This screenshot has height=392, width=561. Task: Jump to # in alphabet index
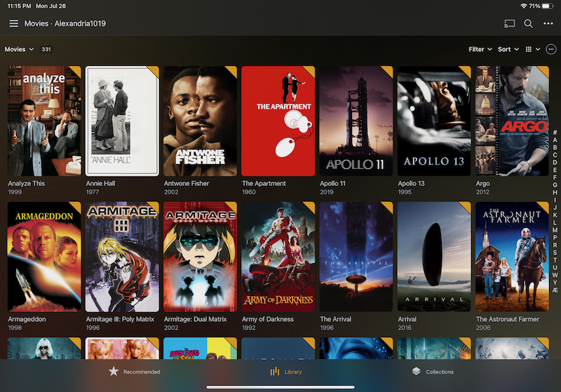coord(555,133)
